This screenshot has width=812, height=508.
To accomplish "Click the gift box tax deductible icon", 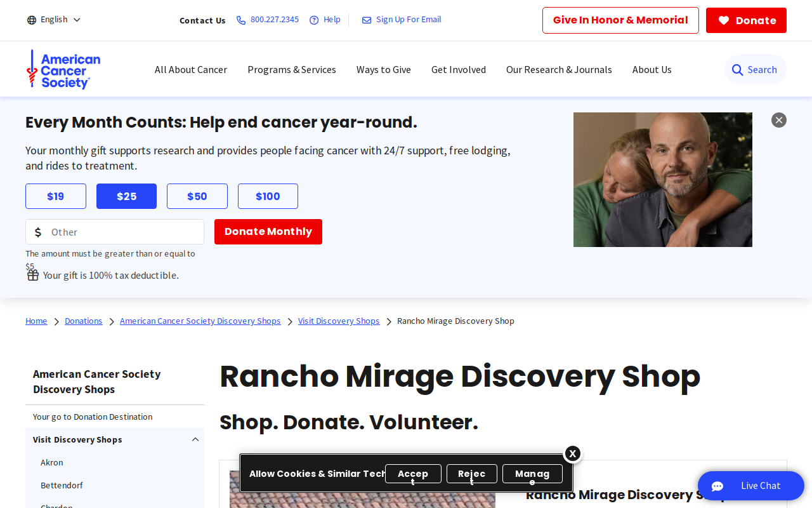I will click(x=33, y=275).
